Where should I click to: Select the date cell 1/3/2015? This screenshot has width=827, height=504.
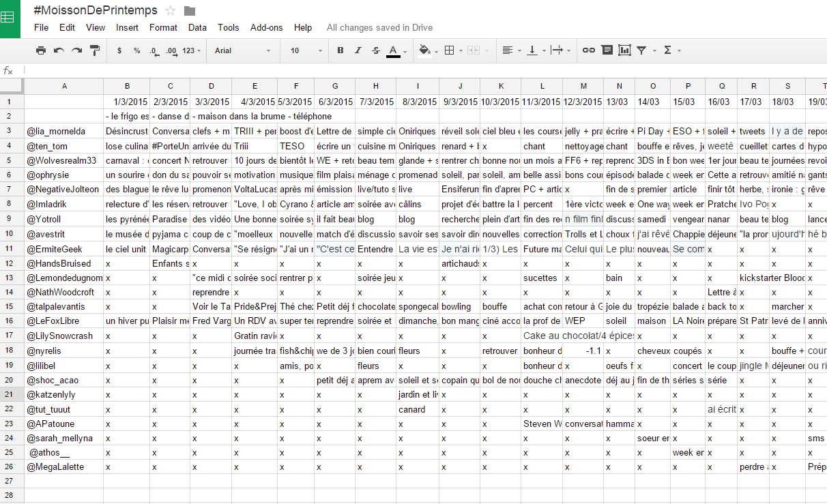pos(127,102)
